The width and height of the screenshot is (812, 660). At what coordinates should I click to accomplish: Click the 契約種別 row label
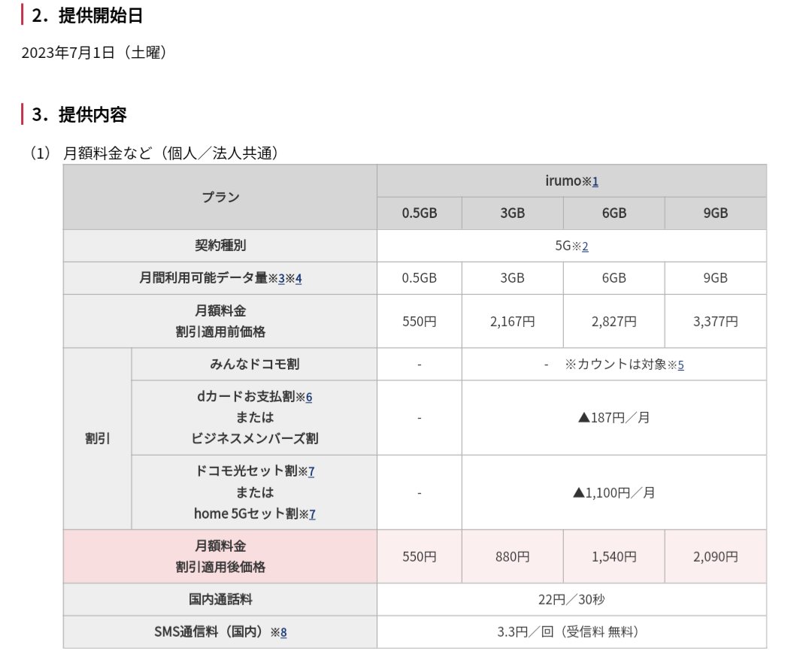[220, 246]
